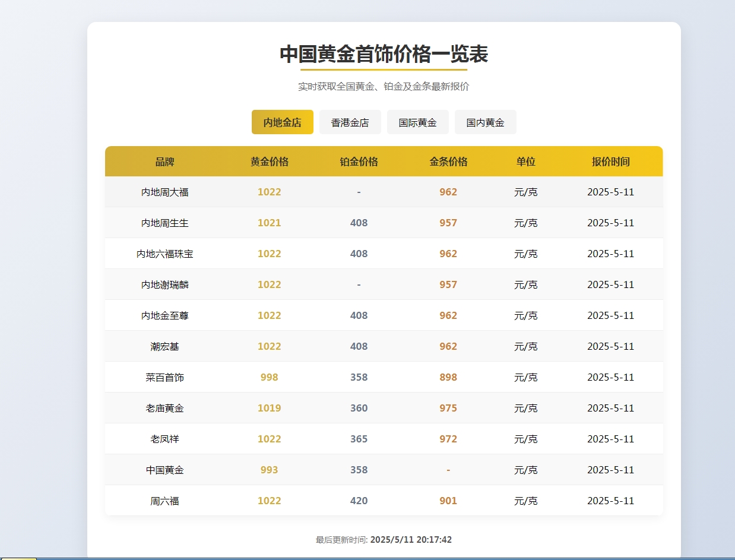Click the 单位 column header
Viewport: 735px width, 560px height.
pos(526,162)
